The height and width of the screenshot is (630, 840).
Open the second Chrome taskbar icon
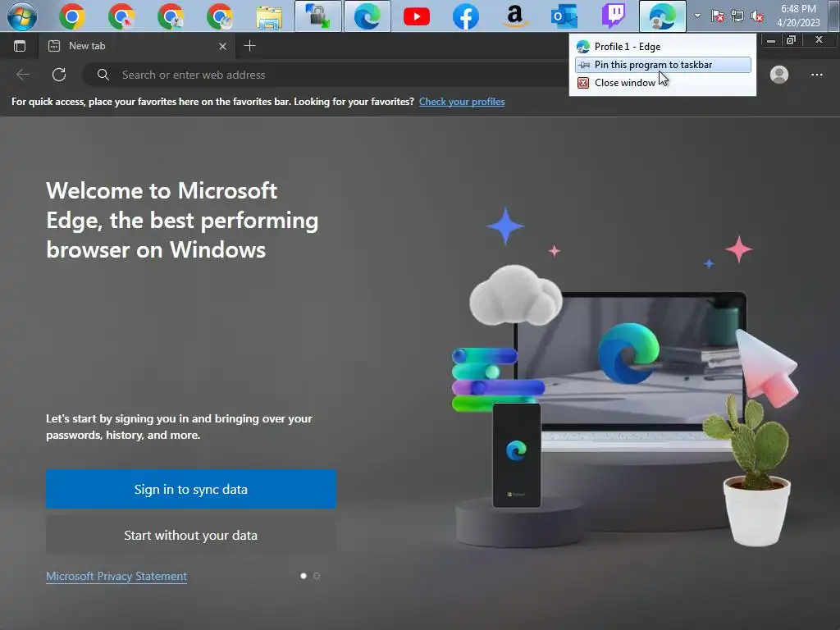[x=121, y=16]
